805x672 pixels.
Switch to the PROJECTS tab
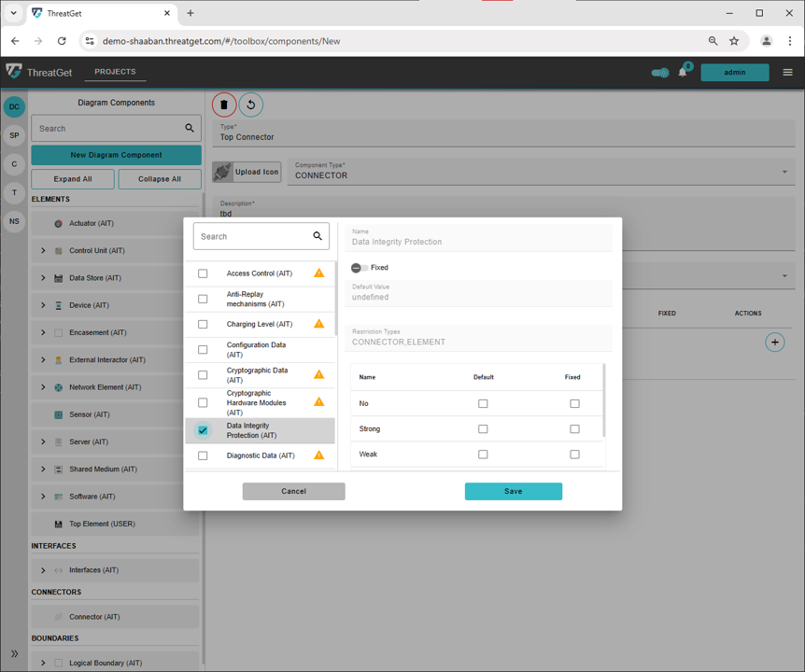tap(117, 71)
